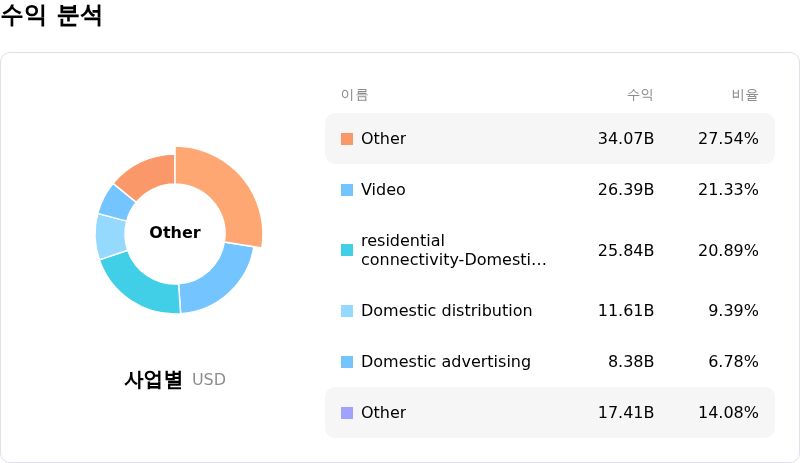This screenshot has width=800, height=463.
Task: Click the large orange donut chart segment
Action: [230, 191]
